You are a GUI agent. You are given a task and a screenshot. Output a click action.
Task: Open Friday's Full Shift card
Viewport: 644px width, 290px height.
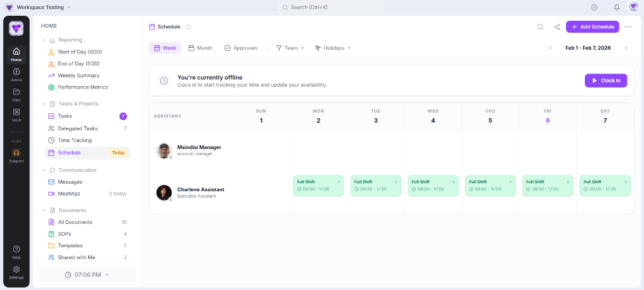(x=548, y=186)
